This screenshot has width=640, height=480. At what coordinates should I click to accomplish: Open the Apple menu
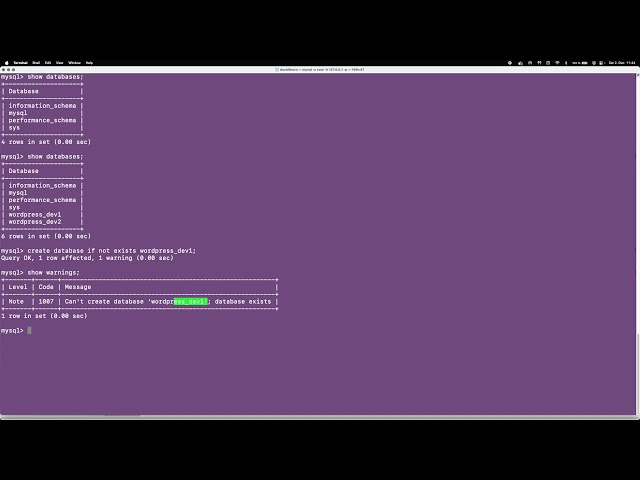[x=6, y=63]
